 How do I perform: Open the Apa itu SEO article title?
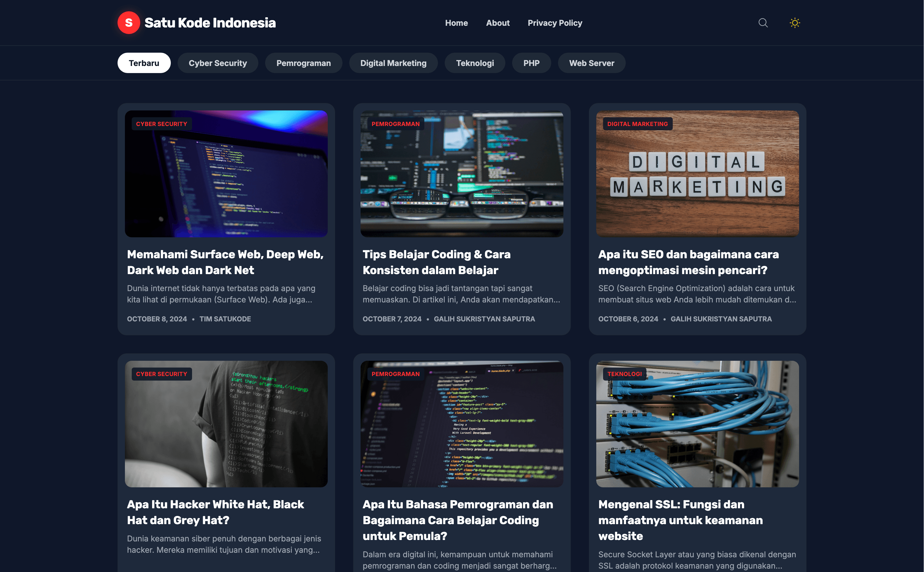coord(688,262)
